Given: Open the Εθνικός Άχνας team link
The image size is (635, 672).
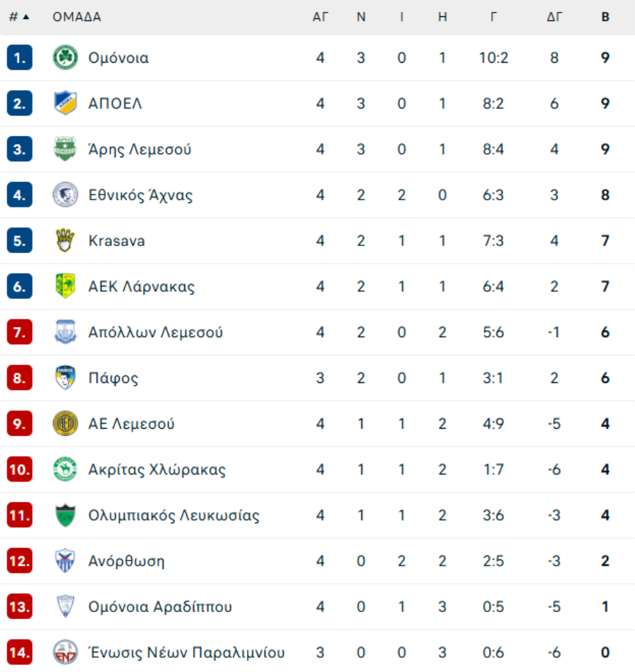Looking at the screenshot, I should [x=140, y=195].
